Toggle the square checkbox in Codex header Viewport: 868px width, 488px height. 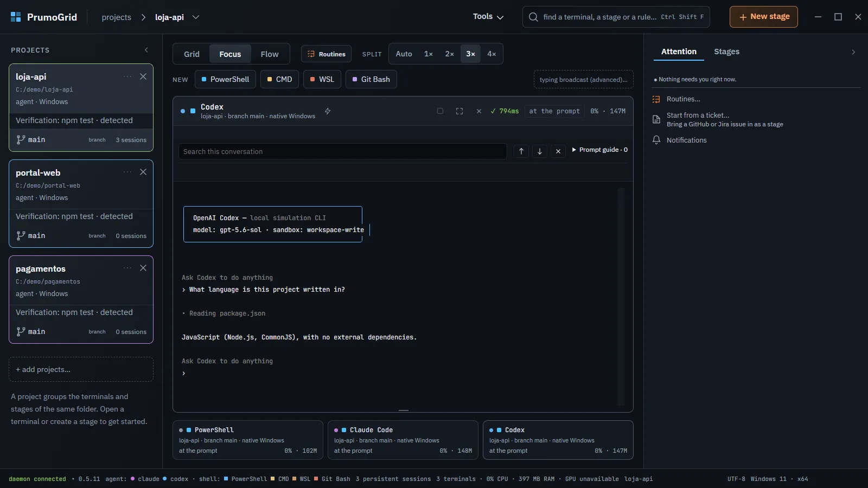coord(440,111)
